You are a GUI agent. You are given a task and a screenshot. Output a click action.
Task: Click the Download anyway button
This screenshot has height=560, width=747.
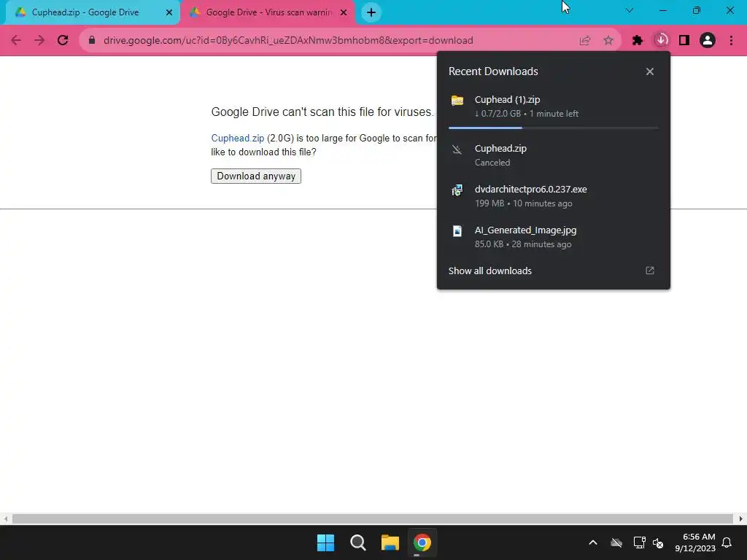256,176
